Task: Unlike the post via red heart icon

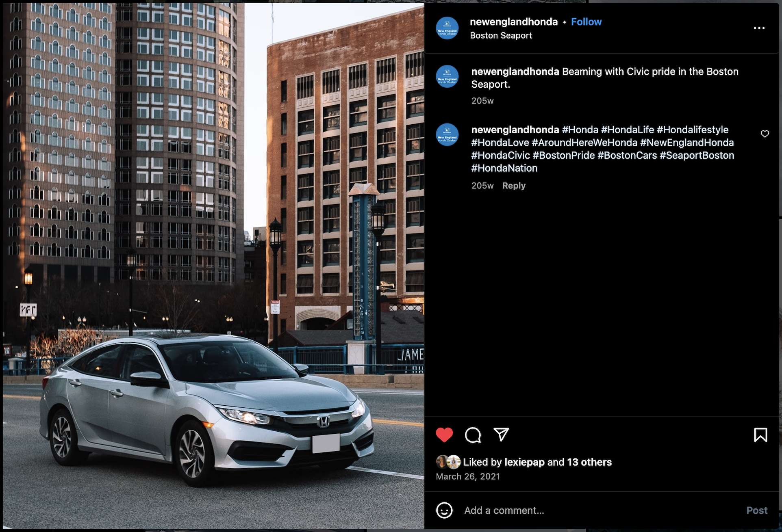Action: (444, 435)
